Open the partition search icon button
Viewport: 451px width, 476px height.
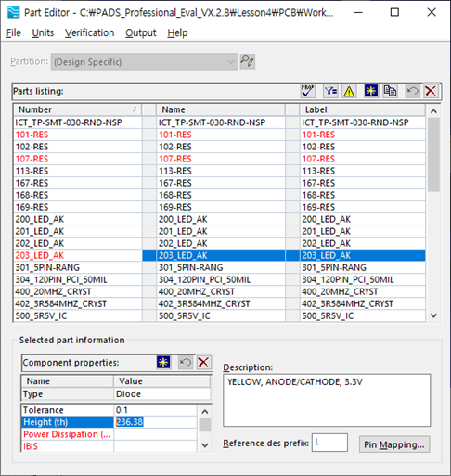pyautogui.click(x=248, y=61)
